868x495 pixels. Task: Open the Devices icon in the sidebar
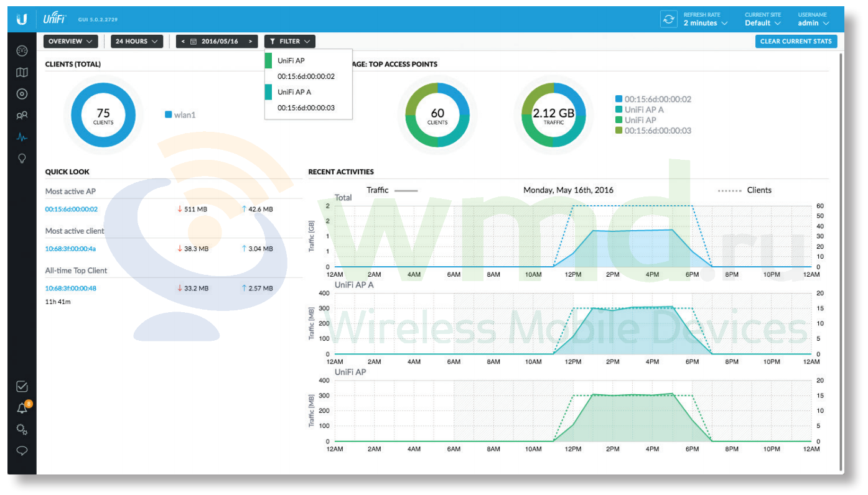22,94
